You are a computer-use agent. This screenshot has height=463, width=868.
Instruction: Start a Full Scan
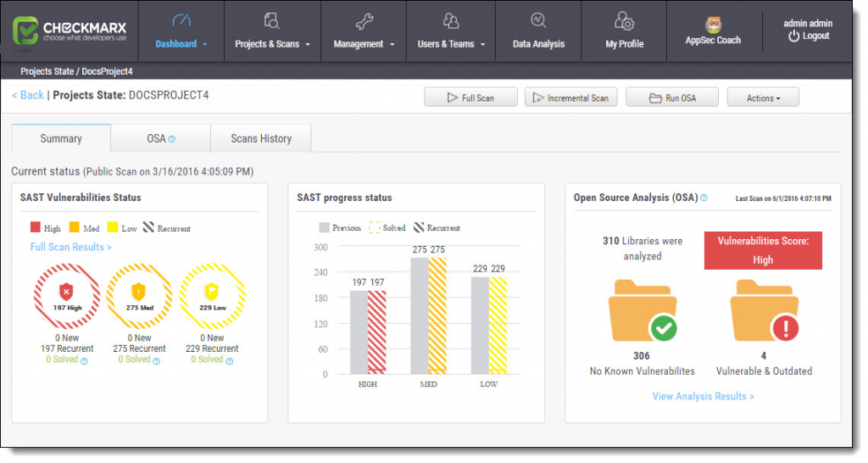pos(470,98)
